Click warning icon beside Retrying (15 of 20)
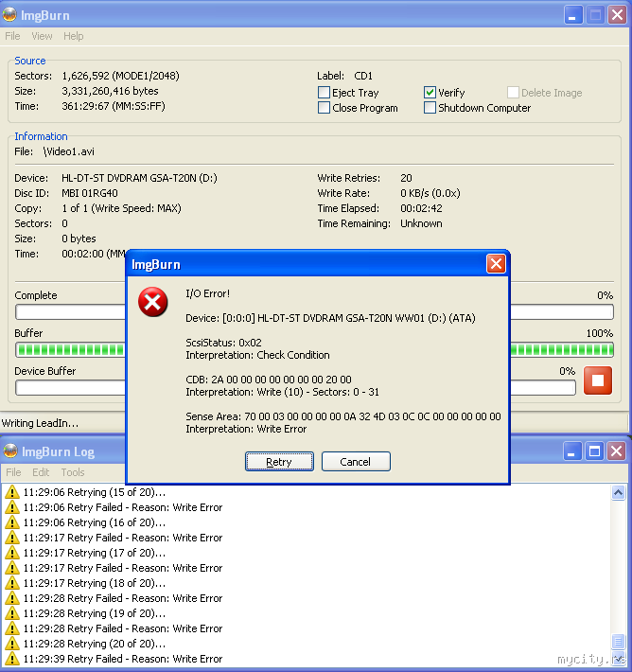 coord(12,492)
